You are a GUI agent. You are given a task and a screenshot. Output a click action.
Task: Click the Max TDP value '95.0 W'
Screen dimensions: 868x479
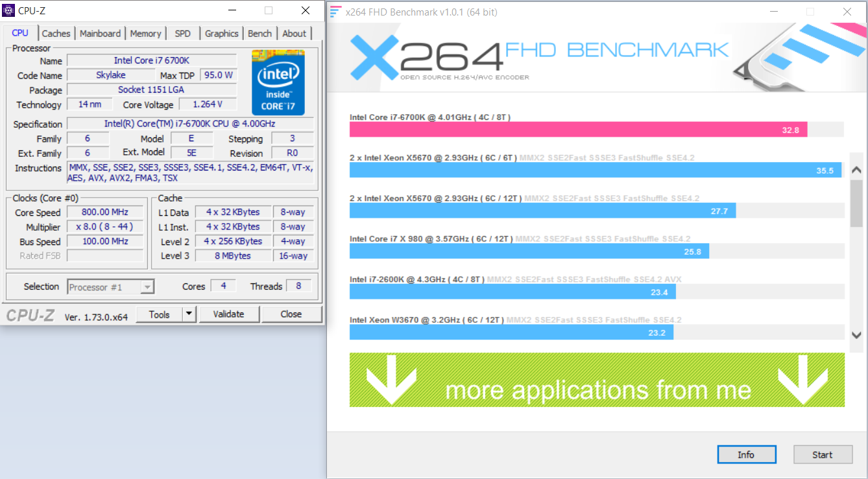coord(218,75)
